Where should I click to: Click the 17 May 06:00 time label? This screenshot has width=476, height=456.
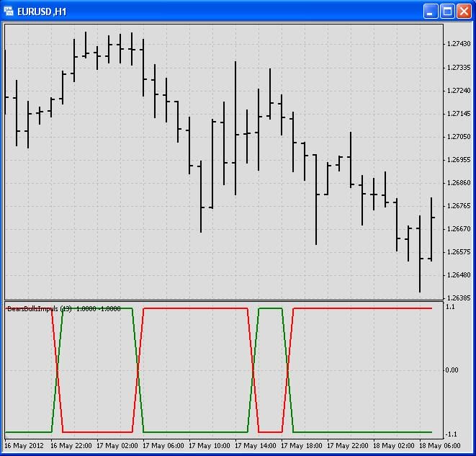[166, 446]
